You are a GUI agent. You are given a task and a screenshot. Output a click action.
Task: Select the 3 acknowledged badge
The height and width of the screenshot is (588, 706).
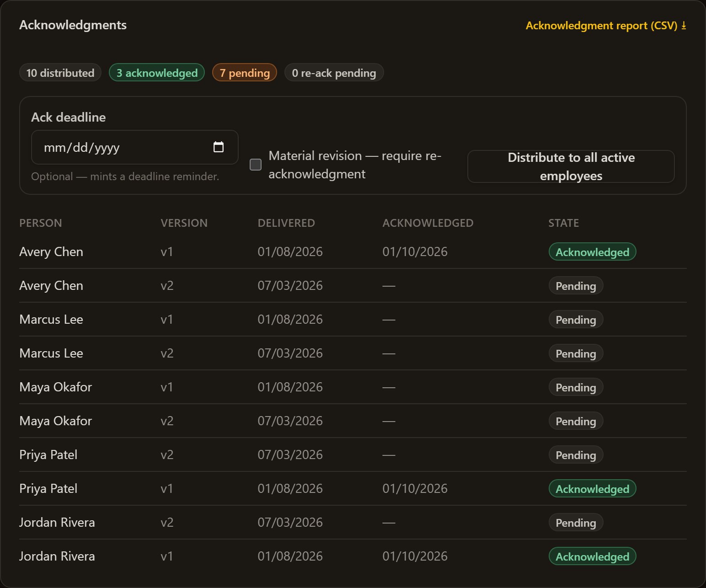point(157,73)
